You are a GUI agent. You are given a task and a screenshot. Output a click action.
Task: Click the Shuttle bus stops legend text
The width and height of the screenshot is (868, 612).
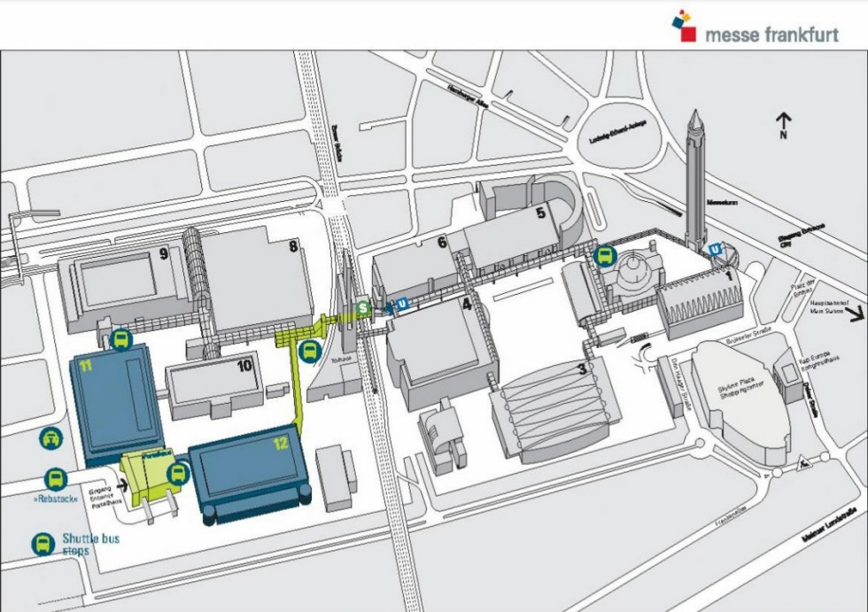point(90,544)
